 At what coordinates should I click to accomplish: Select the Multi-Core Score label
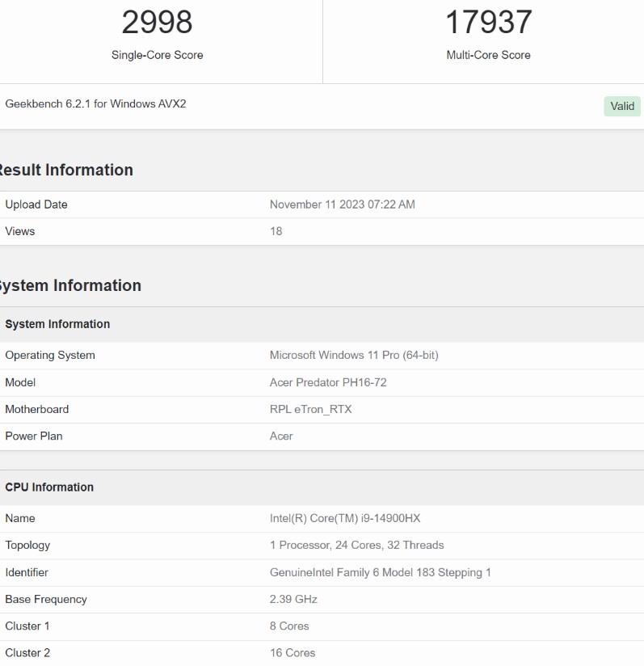[488, 55]
